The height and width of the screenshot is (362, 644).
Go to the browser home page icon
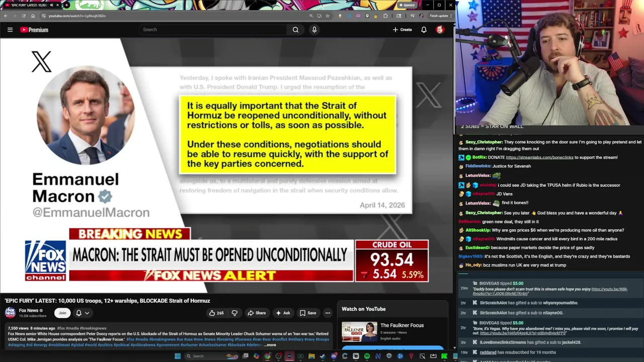pos(33,16)
